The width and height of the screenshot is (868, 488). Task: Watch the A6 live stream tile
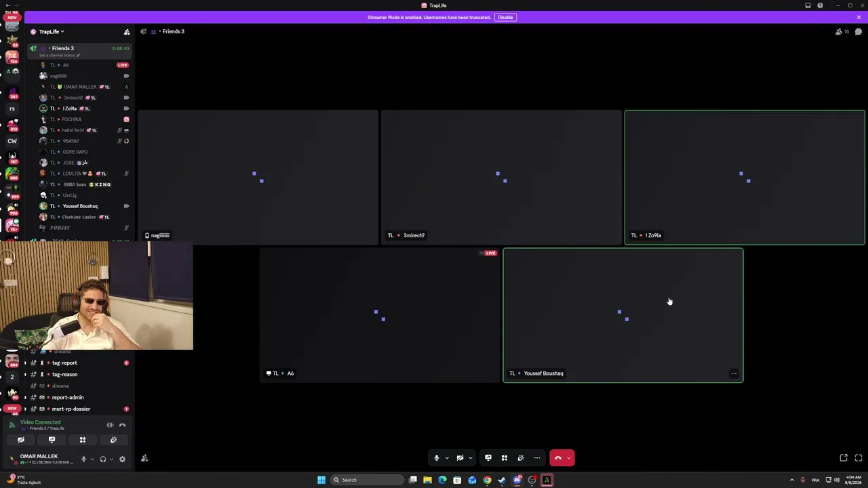(x=380, y=315)
